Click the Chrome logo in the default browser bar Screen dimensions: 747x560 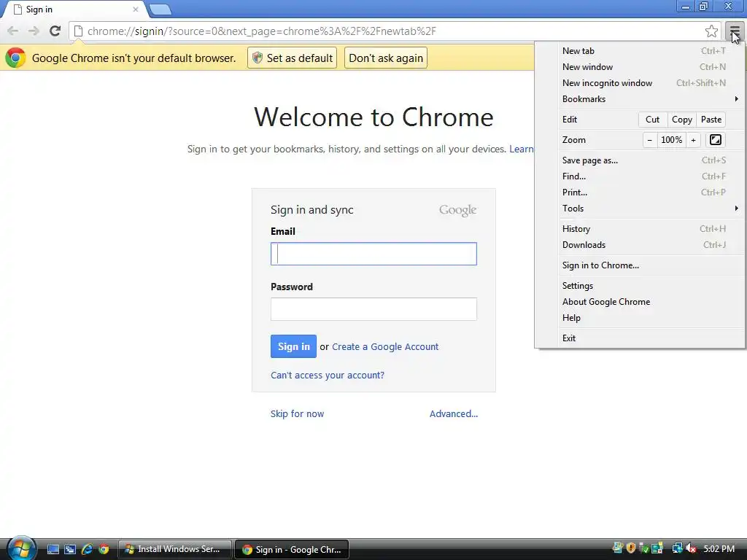pyautogui.click(x=15, y=58)
